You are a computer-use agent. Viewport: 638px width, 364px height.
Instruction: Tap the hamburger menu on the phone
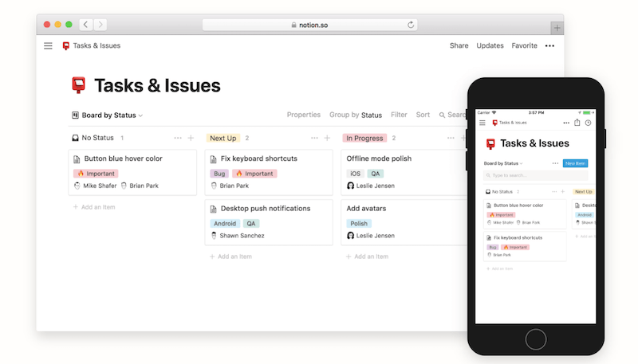[482, 123]
